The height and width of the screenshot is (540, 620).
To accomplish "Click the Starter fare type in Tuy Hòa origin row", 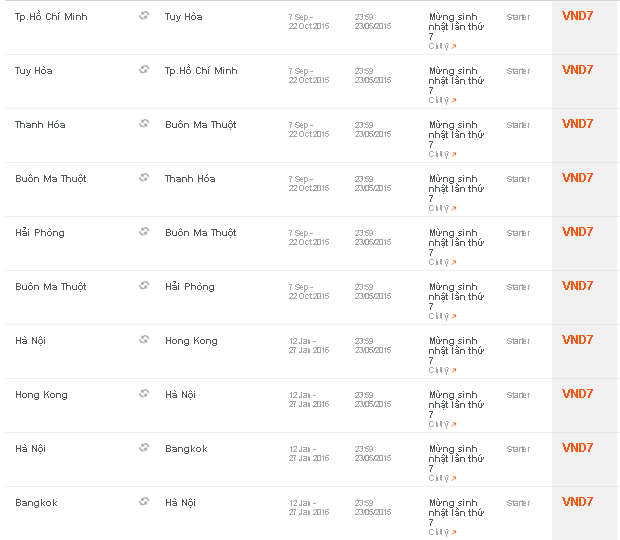I will (518, 71).
